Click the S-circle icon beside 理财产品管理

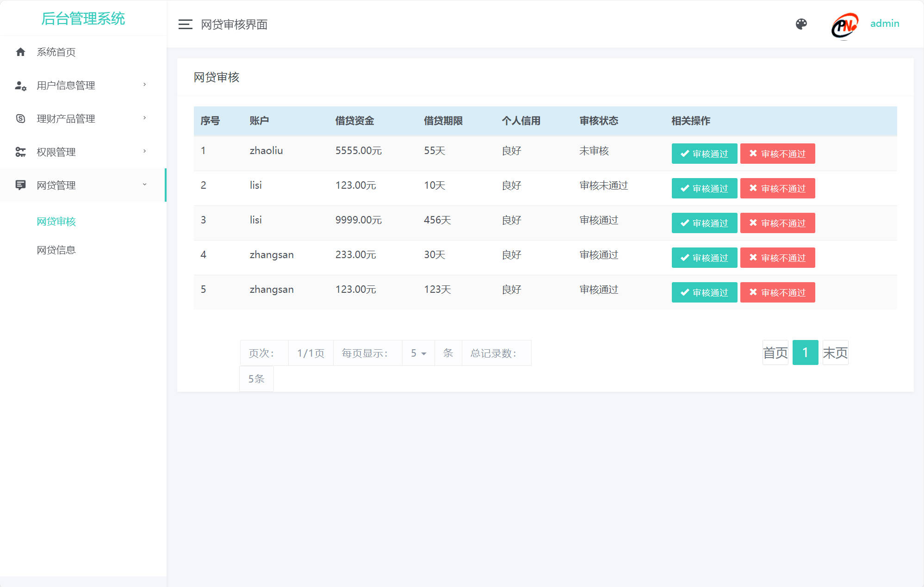[x=21, y=118]
